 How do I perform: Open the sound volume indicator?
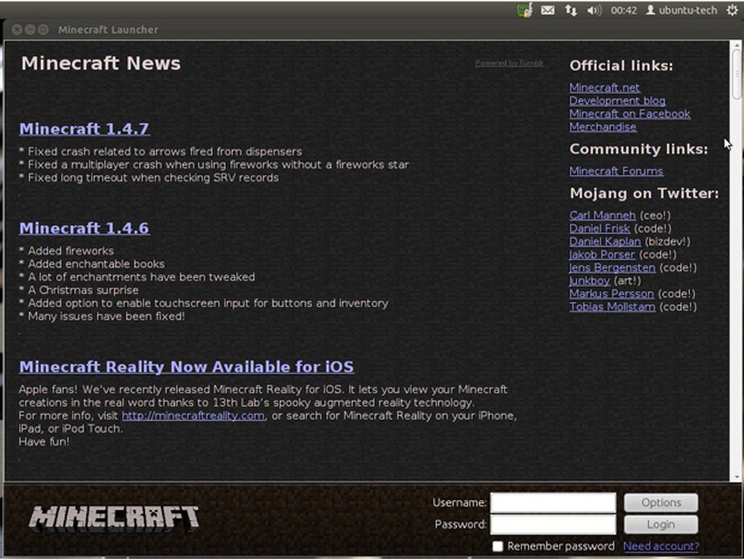[594, 10]
